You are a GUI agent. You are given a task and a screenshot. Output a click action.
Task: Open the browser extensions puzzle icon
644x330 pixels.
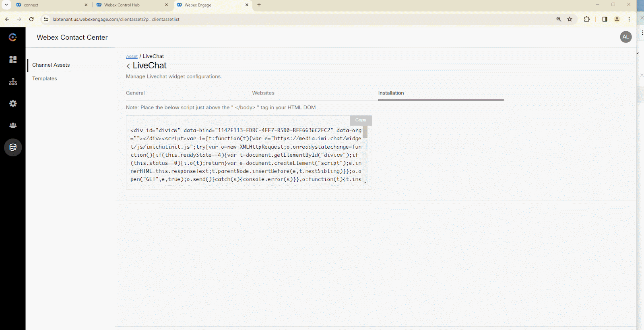587,19
